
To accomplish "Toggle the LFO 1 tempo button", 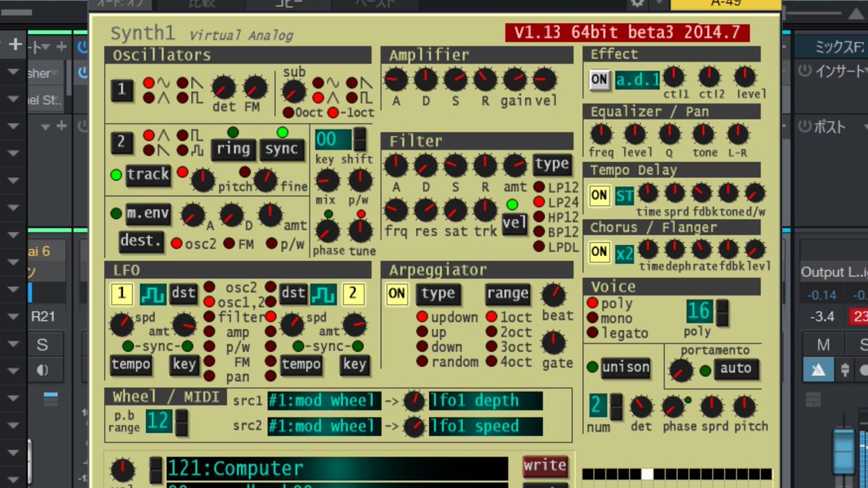I will pyautogui.click(x=131, y=365).
